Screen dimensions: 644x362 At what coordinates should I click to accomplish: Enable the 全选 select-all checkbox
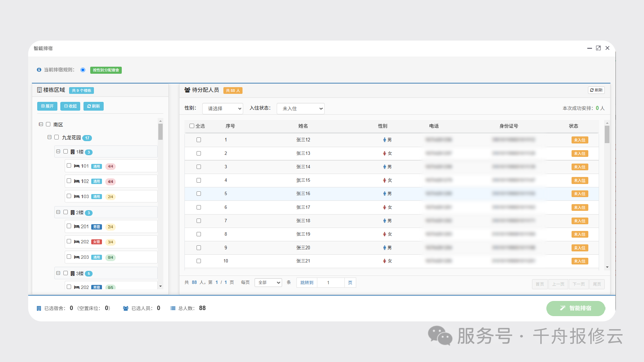pyautogui.click(x=192, y=126)
